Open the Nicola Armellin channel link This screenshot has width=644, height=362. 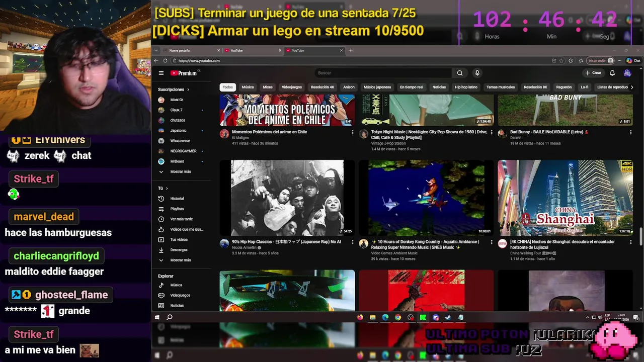244,248
